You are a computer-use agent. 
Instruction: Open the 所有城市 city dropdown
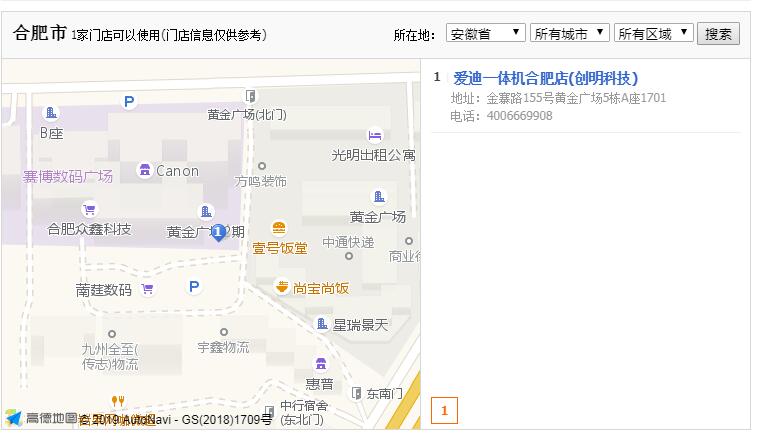(570, 33)
